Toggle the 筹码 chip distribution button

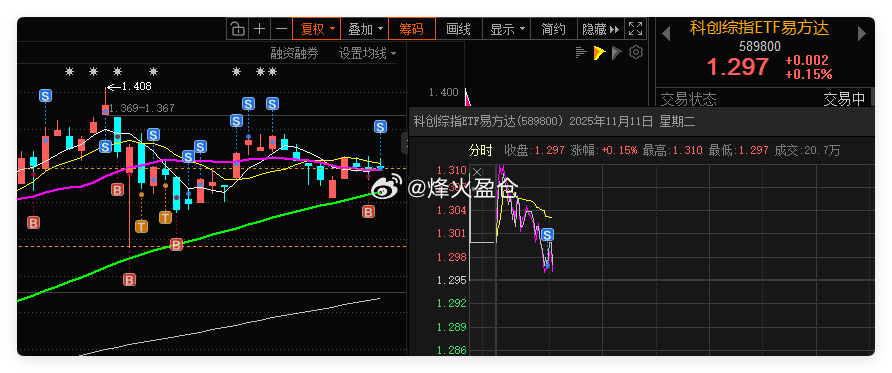(x=412, y=28)
